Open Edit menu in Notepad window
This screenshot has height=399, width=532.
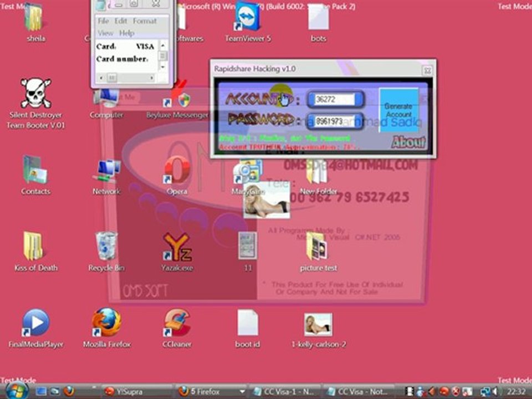click(x=120, y=21)
